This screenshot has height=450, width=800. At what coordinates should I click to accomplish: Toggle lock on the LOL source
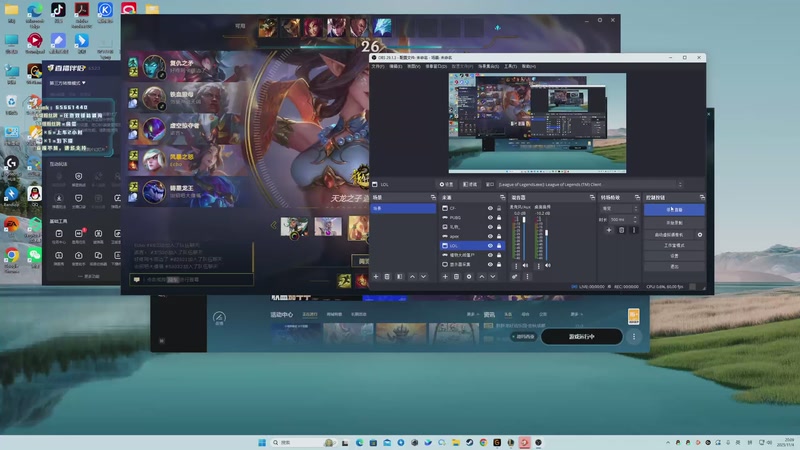(x=499, y=245)
